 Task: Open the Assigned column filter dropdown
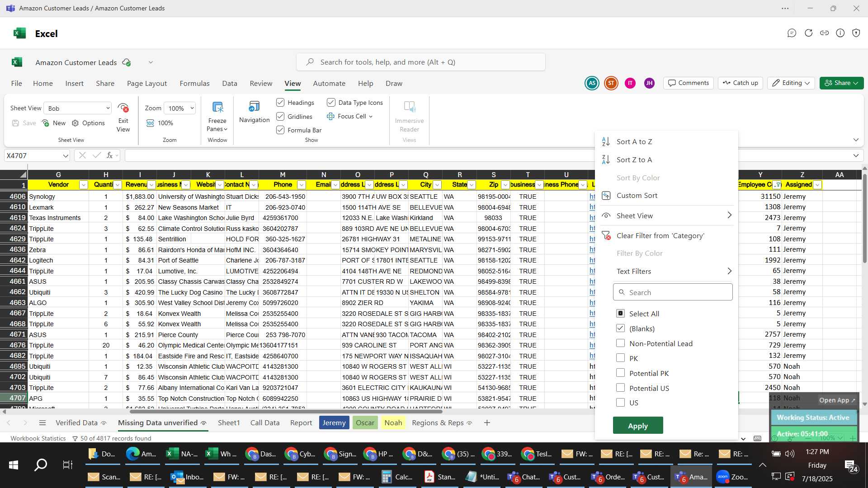[817, 185]
